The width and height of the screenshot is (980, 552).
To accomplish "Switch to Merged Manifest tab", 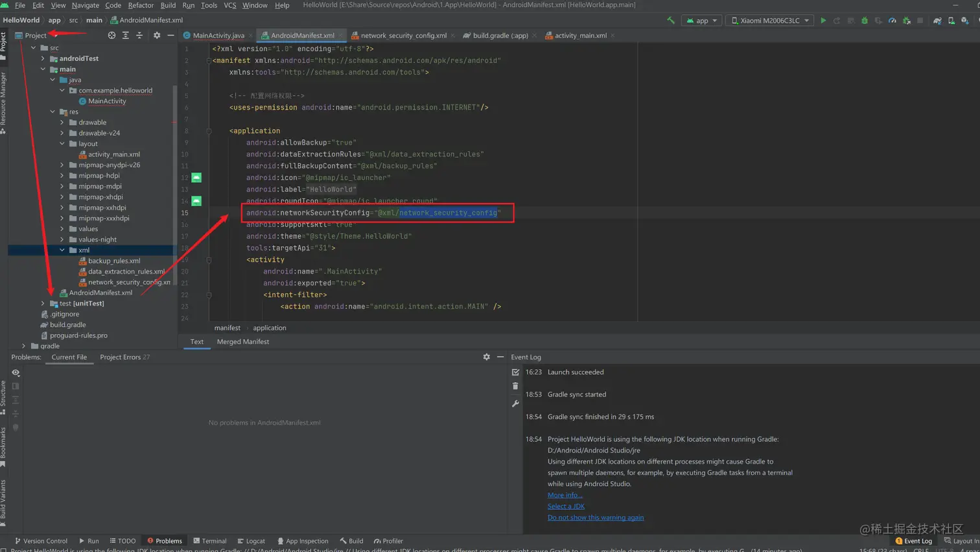I will [243, 342].
